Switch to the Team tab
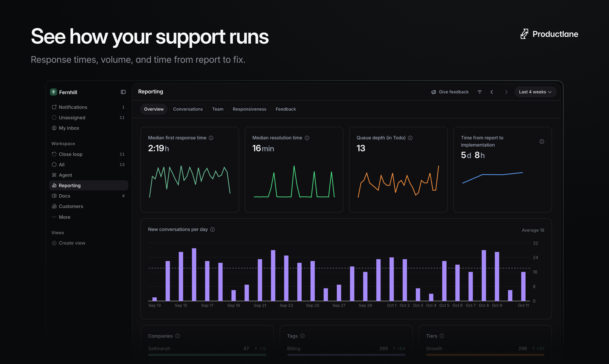Image resolution: width=609 pixels, height=364 pixels. click(x=218, y=109)
